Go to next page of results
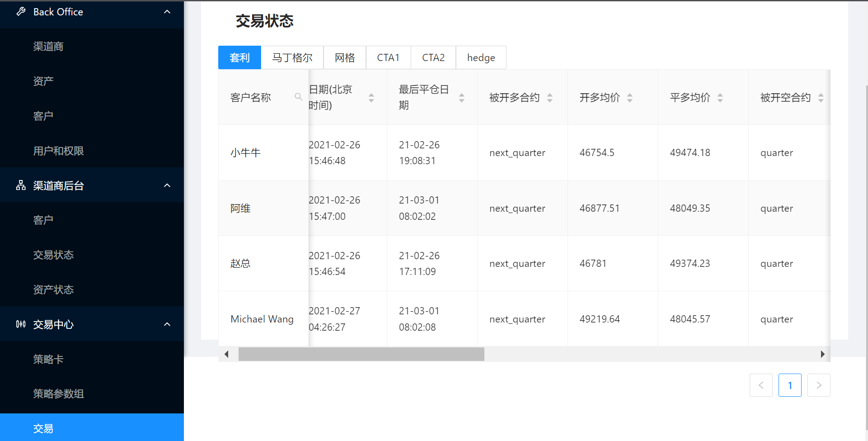Image resolution: width=868 pixels, height=441 pixels. pos(819,385)
